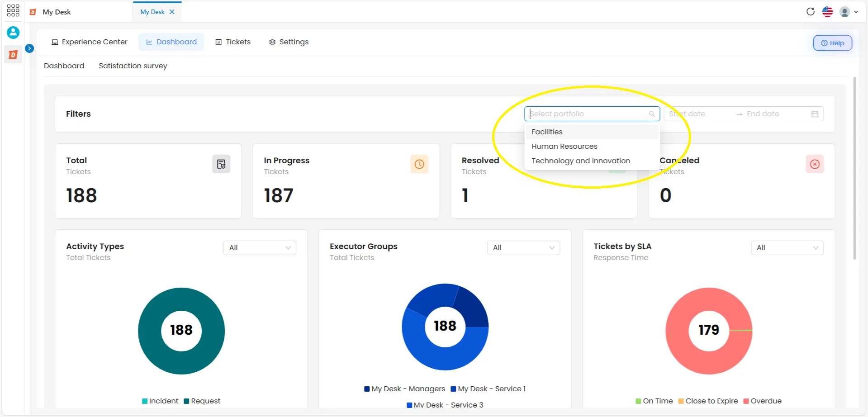
Task: Select the Dashboard sub-tab
Action: [x=64, y=66]
